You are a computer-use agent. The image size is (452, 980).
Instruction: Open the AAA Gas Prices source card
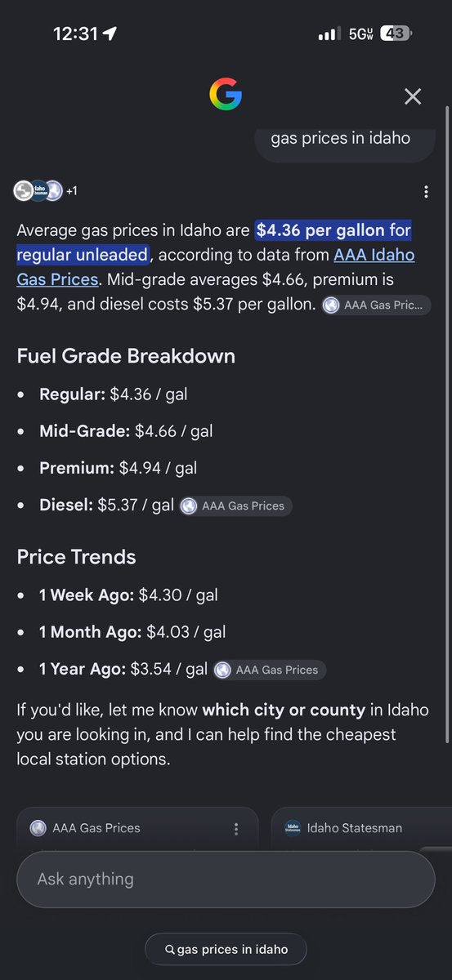(x=137, y=829)
